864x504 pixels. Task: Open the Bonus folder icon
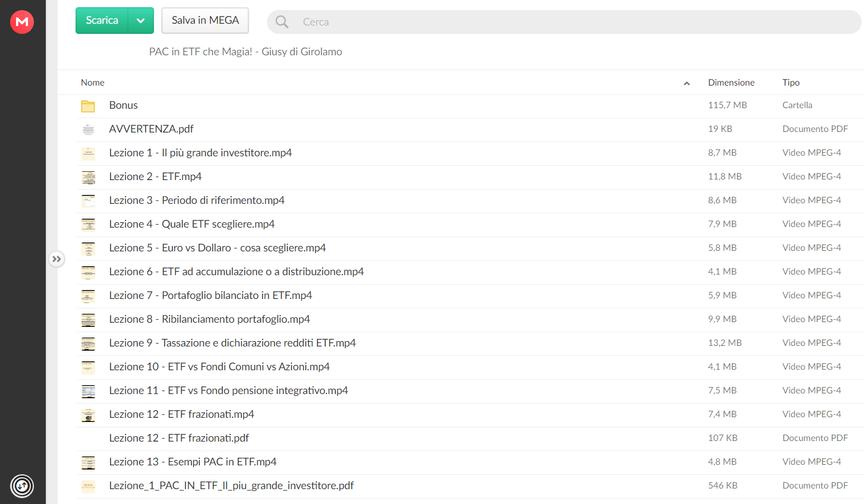tap(88, 106)
